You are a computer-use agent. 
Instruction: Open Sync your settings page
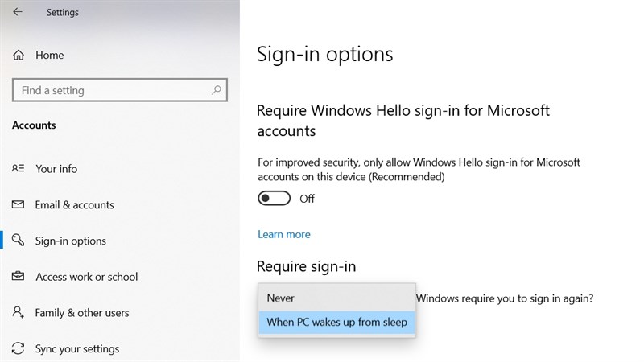point(77,349)
